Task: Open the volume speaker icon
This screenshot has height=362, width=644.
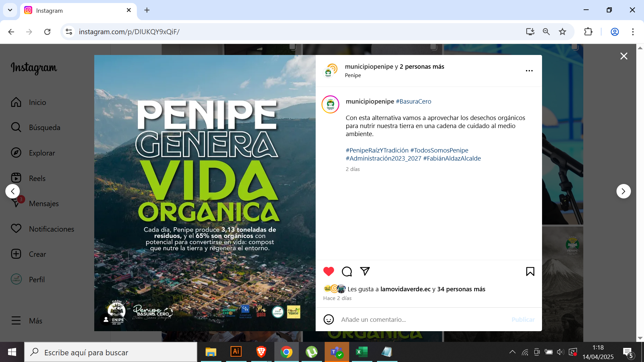Action: coord(560,352)
